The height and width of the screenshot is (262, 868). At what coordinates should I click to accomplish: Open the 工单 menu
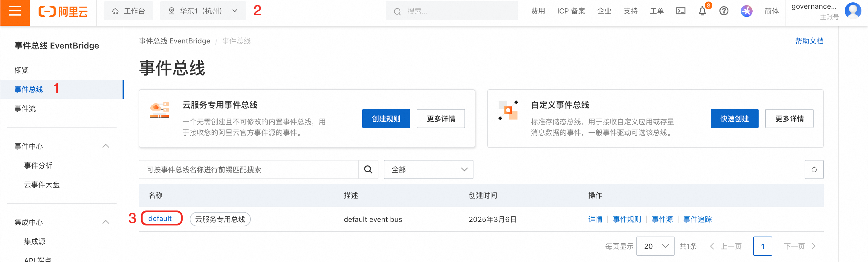[x=656, y=11]
